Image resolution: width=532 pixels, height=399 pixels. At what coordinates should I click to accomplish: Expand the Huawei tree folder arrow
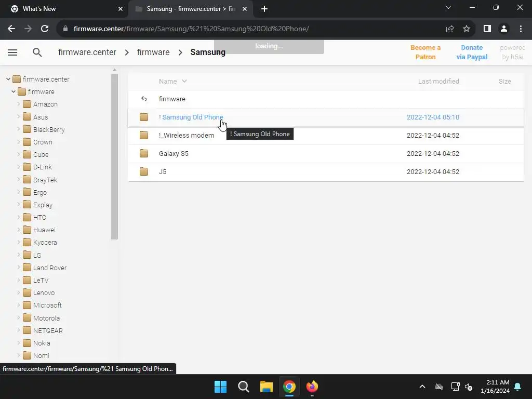point(18,230)
